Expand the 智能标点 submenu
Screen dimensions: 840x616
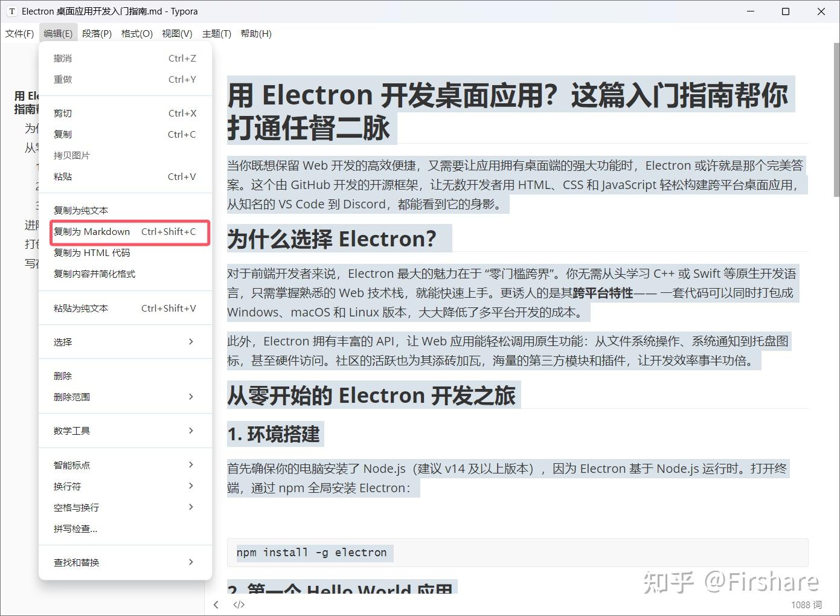click(x=125, y=466)
